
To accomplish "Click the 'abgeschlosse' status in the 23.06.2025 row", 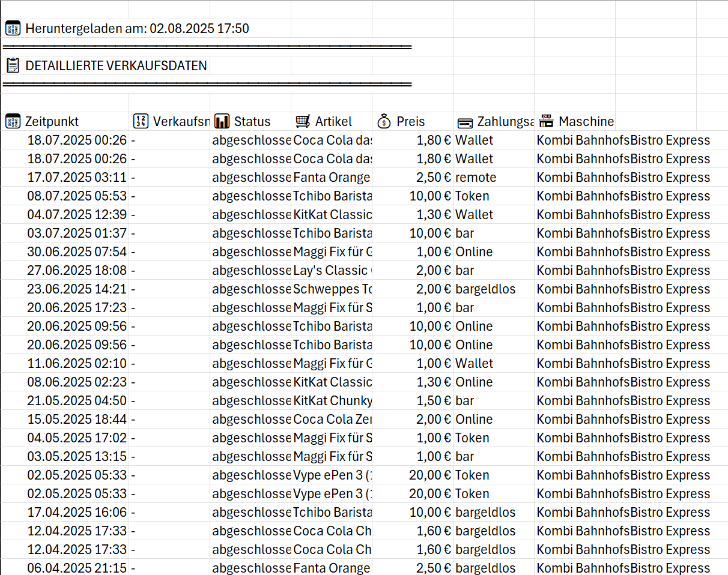I will [252, 289].
